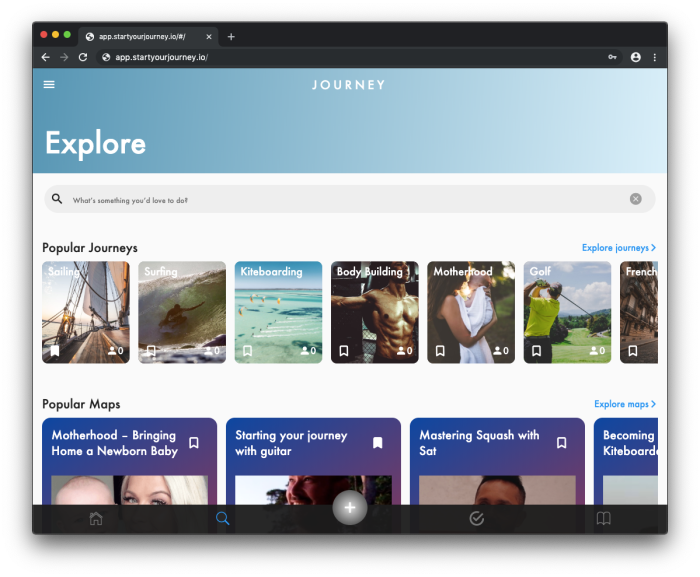700x577 pixels.
Task: Toggle bookmark on Kiteboarding journey
Action: point(247,351)
